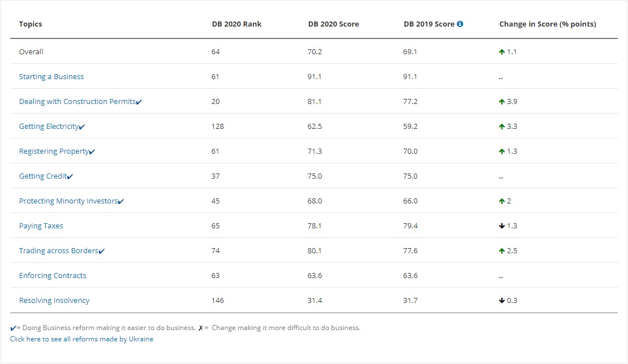The image size is (628, 364).
Task: Click the green up arrow in Overall row
Action: tap(501, 52)
